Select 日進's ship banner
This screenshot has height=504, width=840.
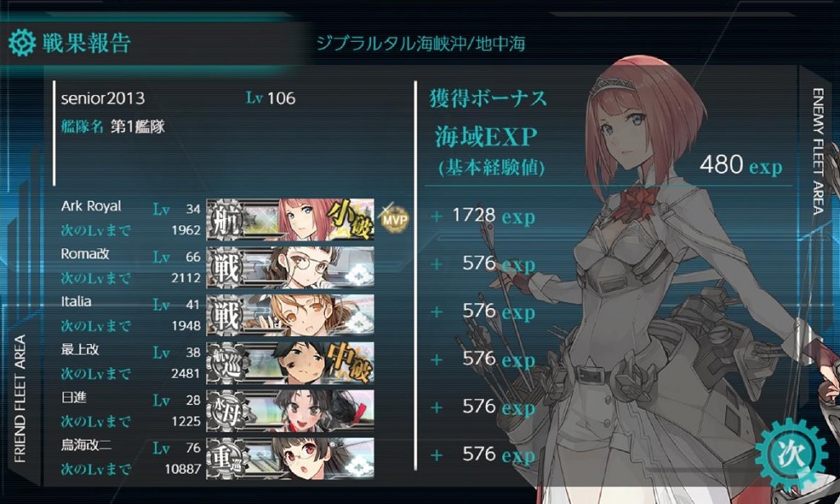290,411
